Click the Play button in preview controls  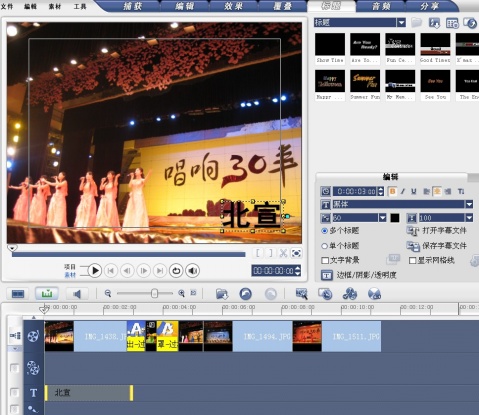click(95, 270)
